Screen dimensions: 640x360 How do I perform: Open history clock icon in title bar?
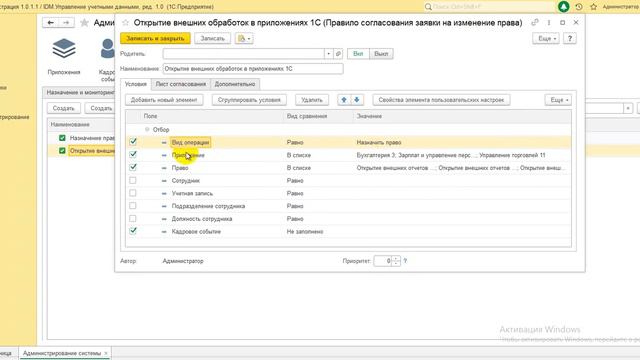coord(579,7)
